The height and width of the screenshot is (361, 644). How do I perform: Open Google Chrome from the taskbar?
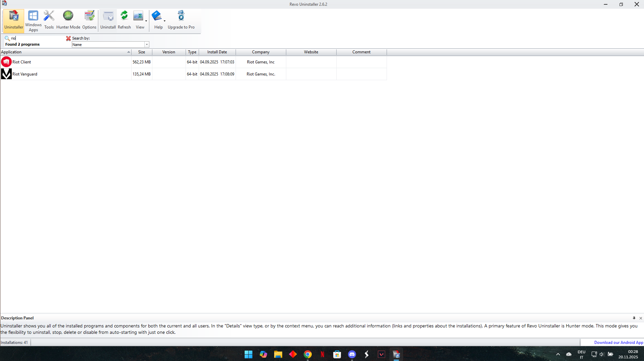coord(307,354)
